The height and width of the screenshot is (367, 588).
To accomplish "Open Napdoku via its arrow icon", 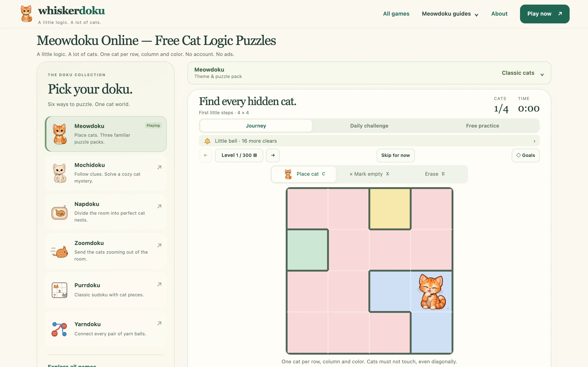I will click(x=159, y=206).
